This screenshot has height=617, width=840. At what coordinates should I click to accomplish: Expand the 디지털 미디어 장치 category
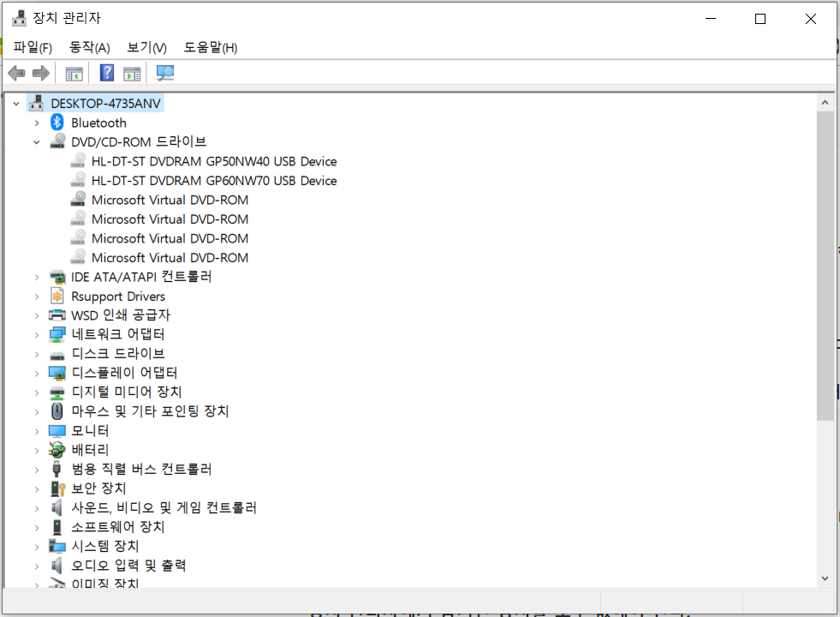[37, 393]
